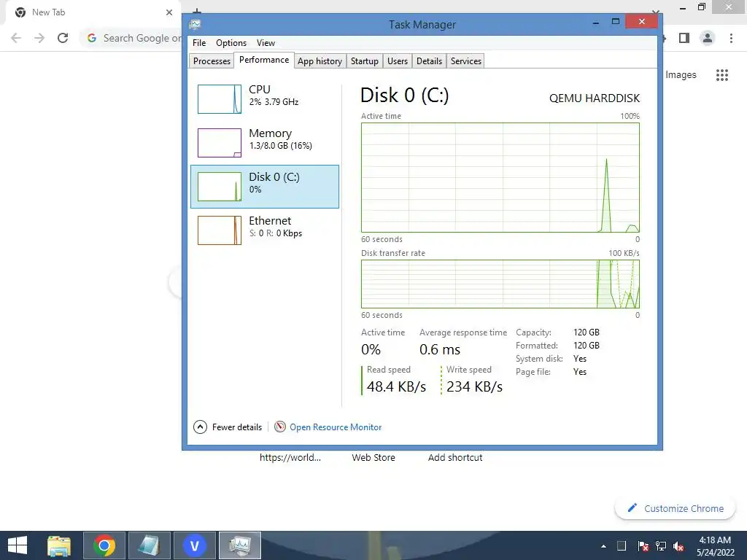The height and width of the screenshot is (560, 747).
Task: Open the Windows Start button
Action: pos(18,545)
